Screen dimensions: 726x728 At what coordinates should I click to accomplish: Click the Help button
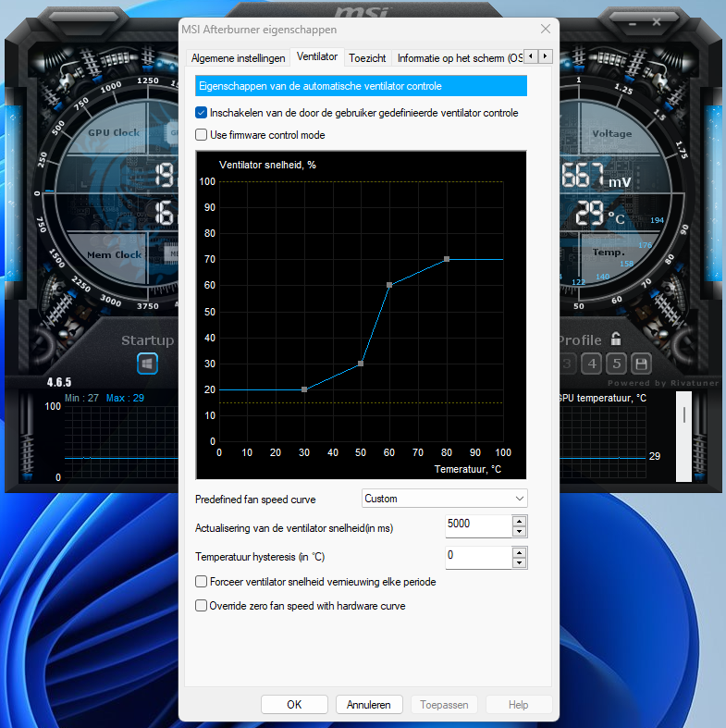(519, 704)
